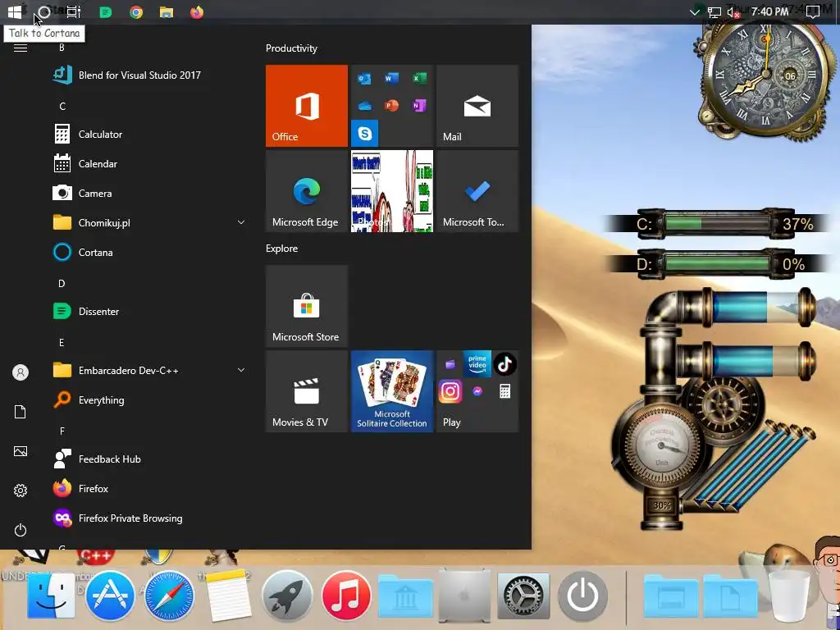Open Skype from the Office folder tile
This screenshot has height=630, width=840.
(364, 133)
